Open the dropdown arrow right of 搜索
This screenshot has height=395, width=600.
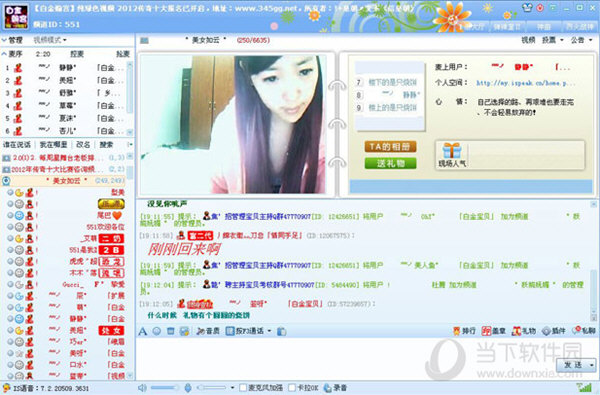coord(130,144)
